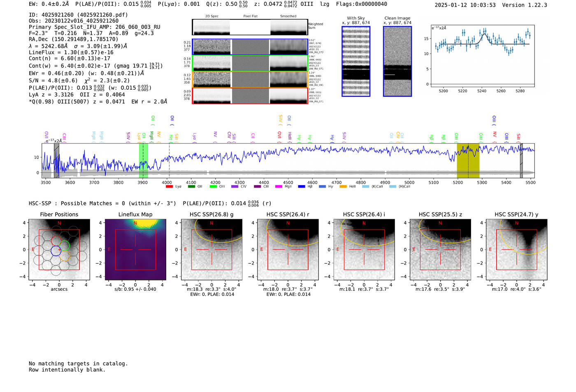The width and height of the screenshot is (576, 392).
Task: Select the Weighted Sum 2D spectrum strip
Action: (250, 27)
